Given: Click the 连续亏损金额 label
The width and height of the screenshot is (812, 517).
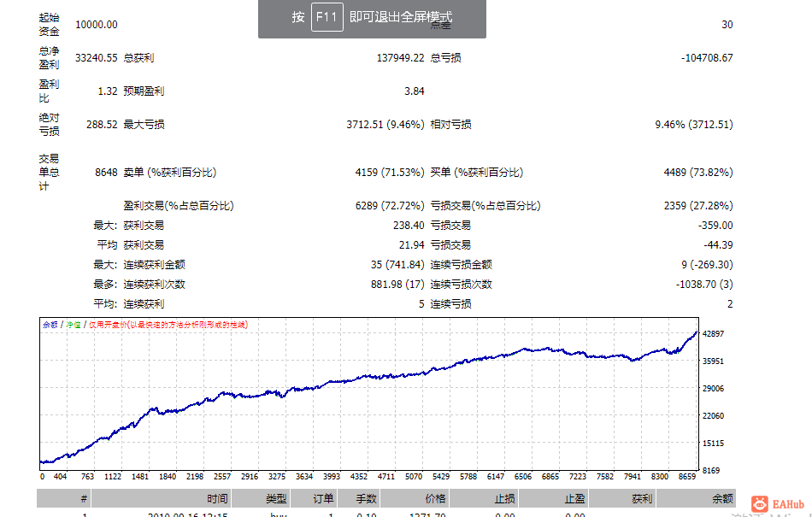Looking at the screenshot, I should (462, 264).
